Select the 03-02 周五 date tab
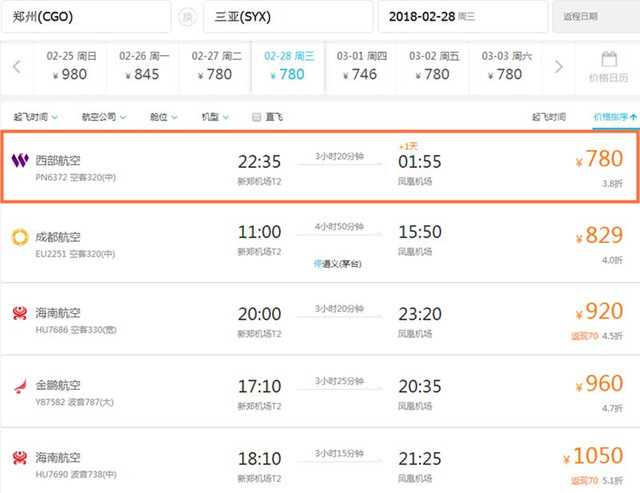 [433, 67]
